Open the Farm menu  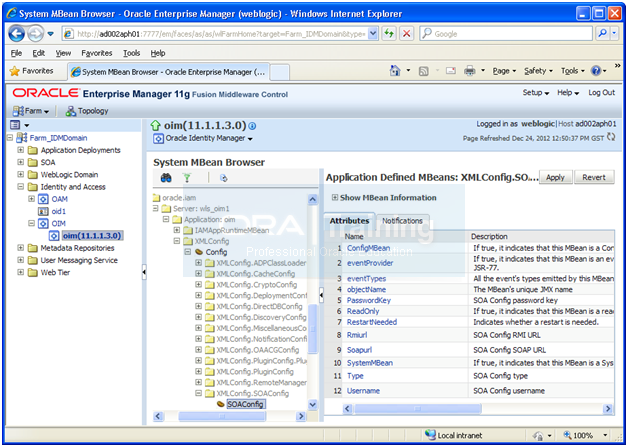click(31, 111)
